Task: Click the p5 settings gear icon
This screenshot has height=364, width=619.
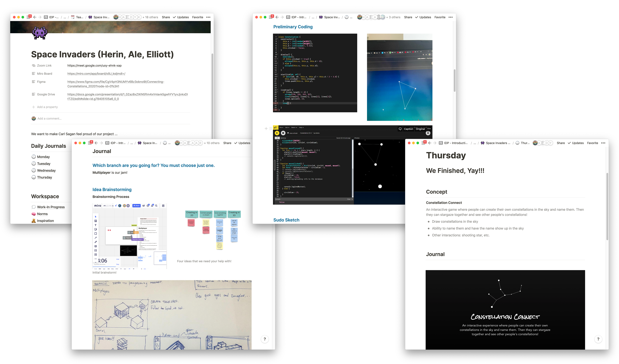Action: (x=428, y=133)
